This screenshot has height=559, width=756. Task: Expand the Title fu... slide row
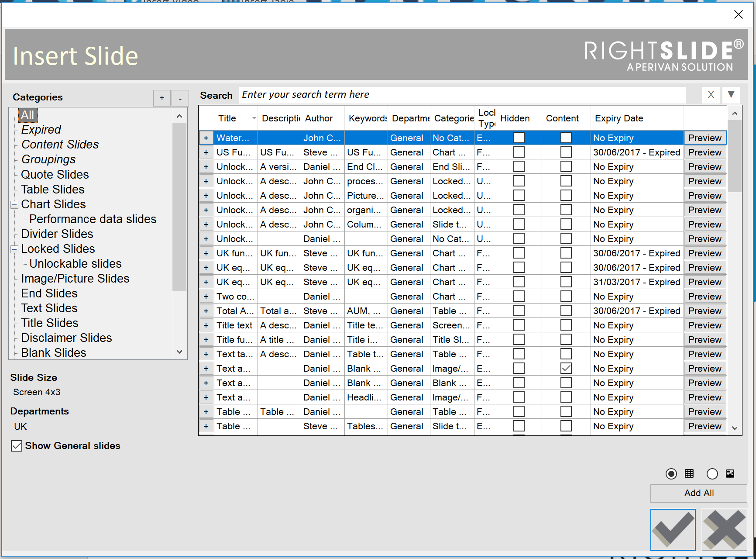(206, 340)
